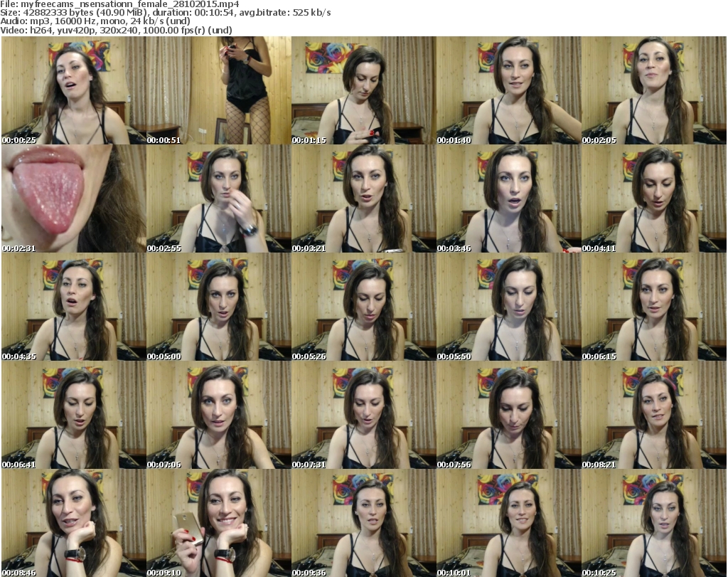Screen dimensions: 728x577
Task: Select the thumbnail timestamped 00:07:06
Action: [x=219, y=415]
